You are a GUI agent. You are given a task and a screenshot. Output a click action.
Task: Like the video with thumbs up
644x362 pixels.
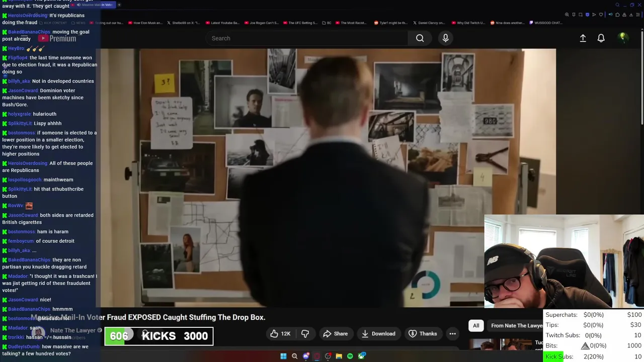274,333
